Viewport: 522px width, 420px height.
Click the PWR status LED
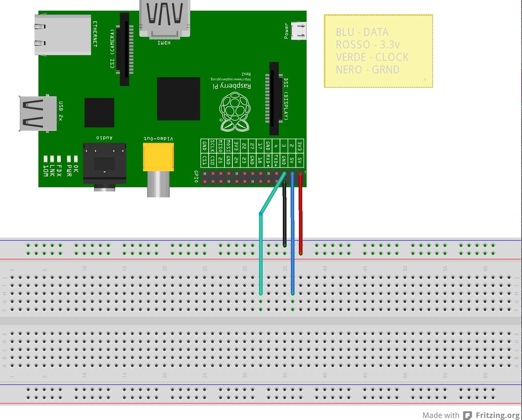tap(69, 159)
